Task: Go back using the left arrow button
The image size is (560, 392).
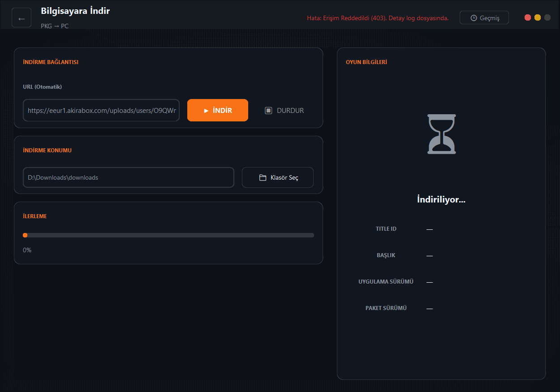Action: pos(22,17)
